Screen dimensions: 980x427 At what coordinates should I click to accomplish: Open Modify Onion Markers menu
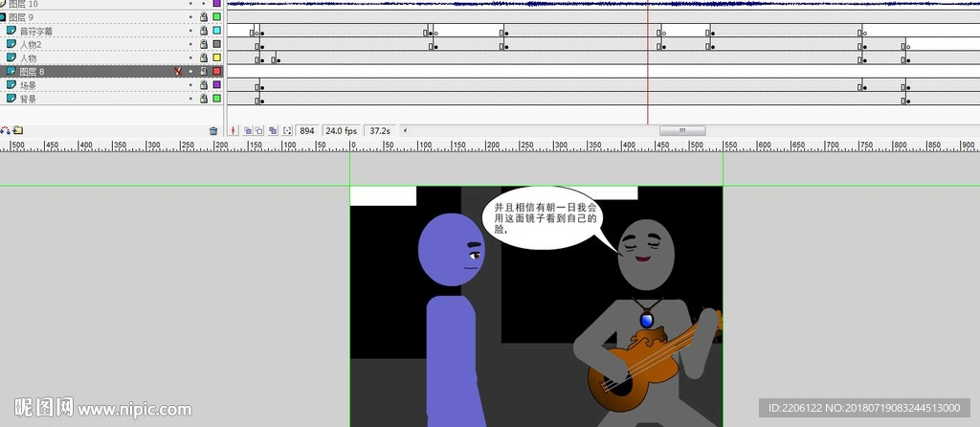(x=287, y=130)
